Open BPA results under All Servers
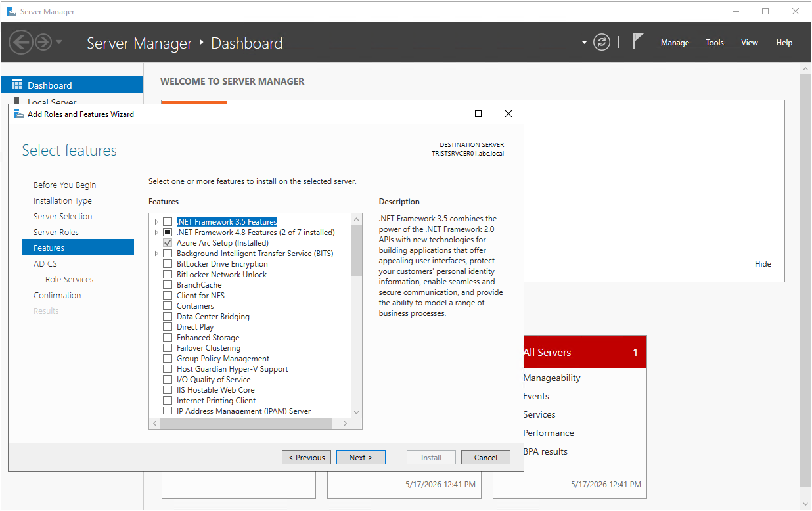Viewport: 812px width, 511px height. (545, 452)
